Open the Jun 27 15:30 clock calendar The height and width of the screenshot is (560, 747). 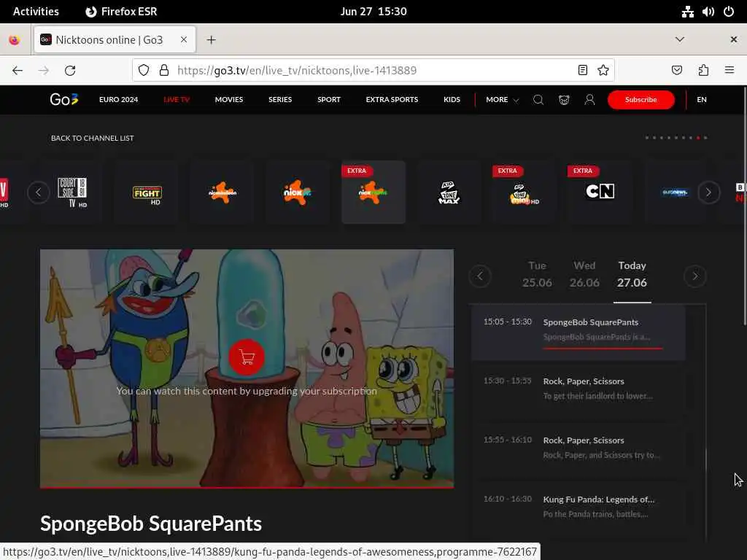click(373, 12)
